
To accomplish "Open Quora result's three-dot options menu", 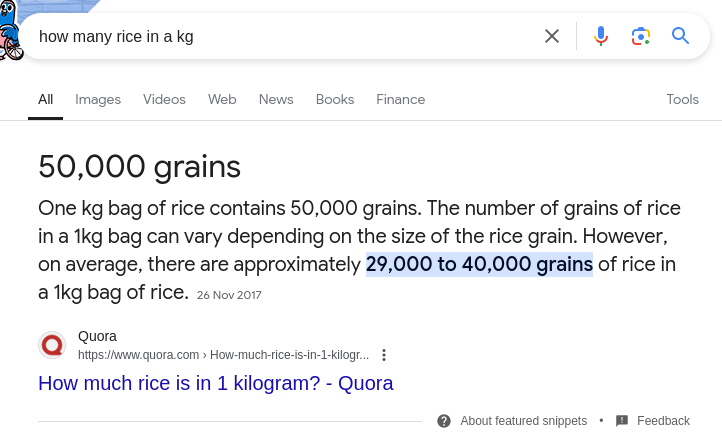I will coord(384,355).
